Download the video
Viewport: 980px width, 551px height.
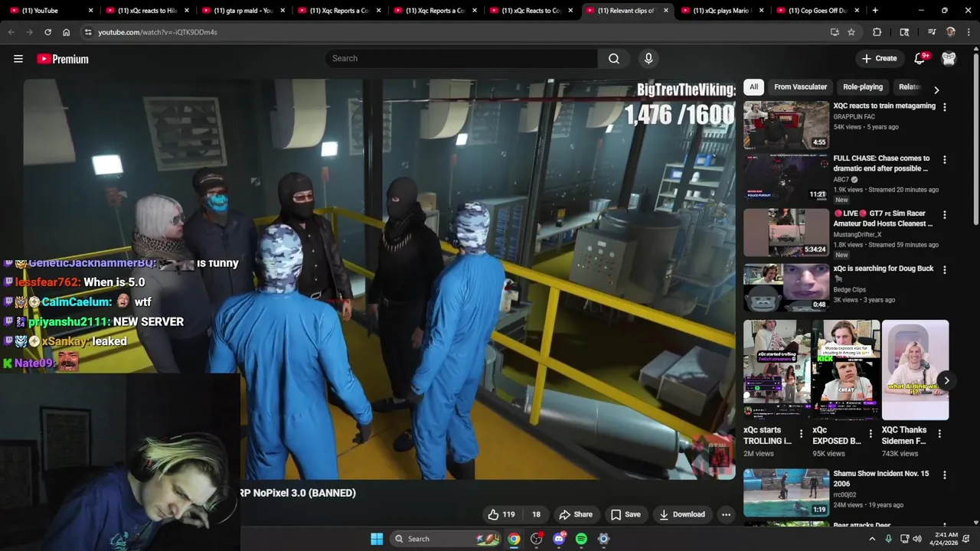[682, 514]
